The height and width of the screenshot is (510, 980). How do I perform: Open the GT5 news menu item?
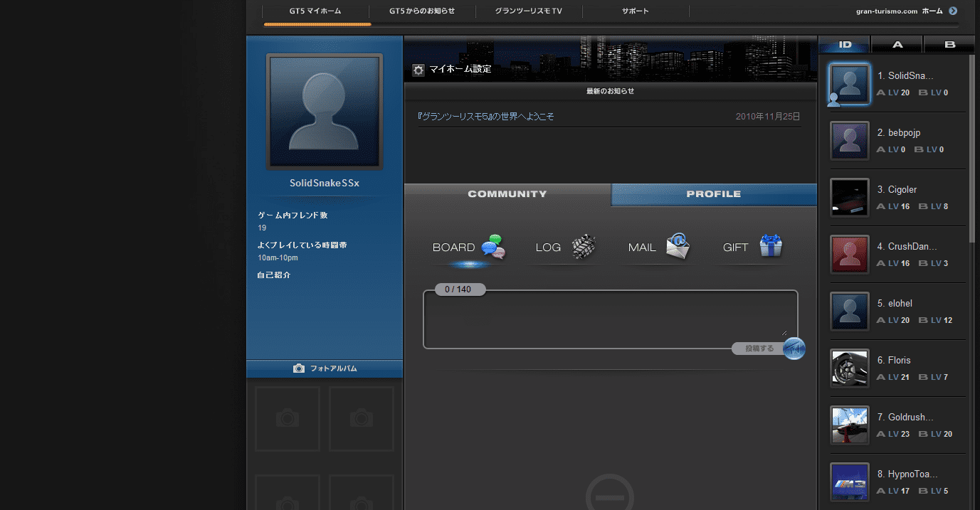[x=422, y=11]
